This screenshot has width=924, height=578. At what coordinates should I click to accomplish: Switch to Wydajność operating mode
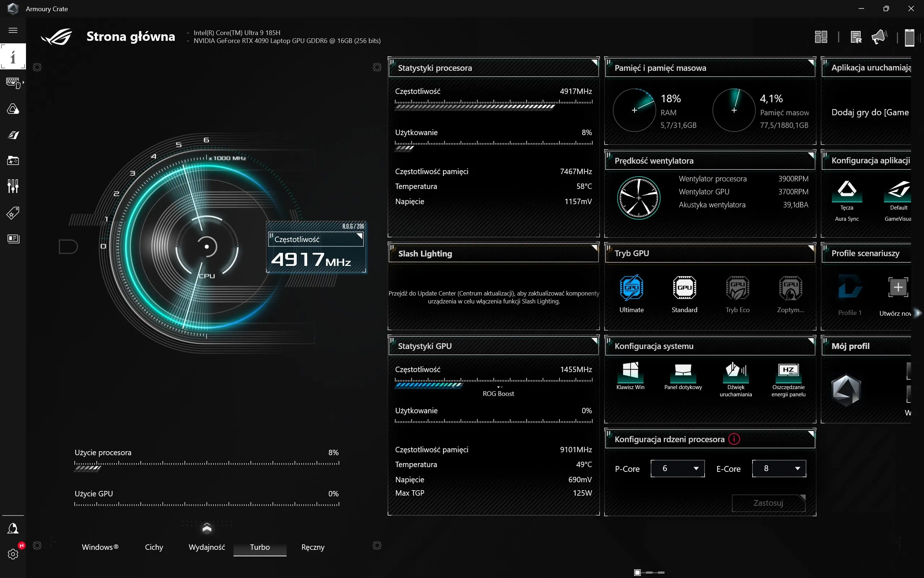[206, 547]
